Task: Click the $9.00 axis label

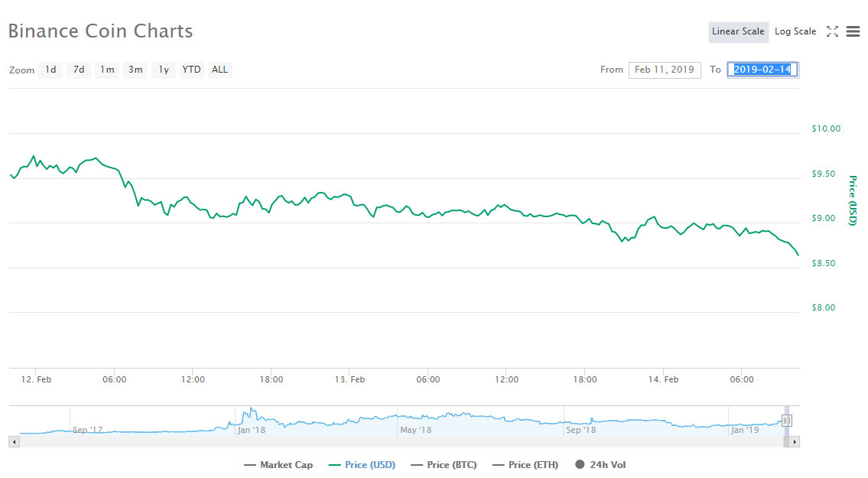Action: 823,218
